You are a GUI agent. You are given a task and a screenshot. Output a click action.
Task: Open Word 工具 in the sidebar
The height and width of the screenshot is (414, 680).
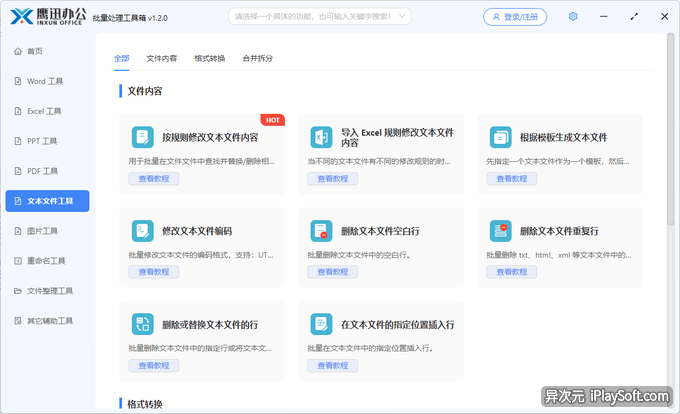click(x=47, y=81)
